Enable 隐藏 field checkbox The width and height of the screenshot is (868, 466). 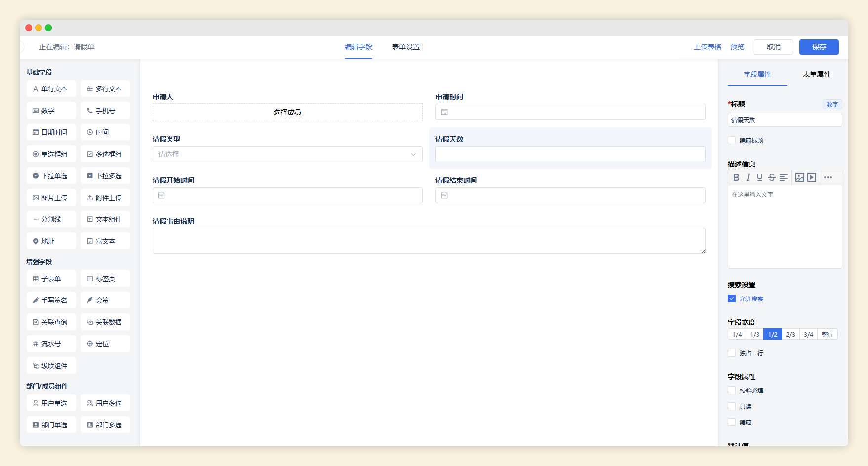pyautogui.click(x=732, y=422)
